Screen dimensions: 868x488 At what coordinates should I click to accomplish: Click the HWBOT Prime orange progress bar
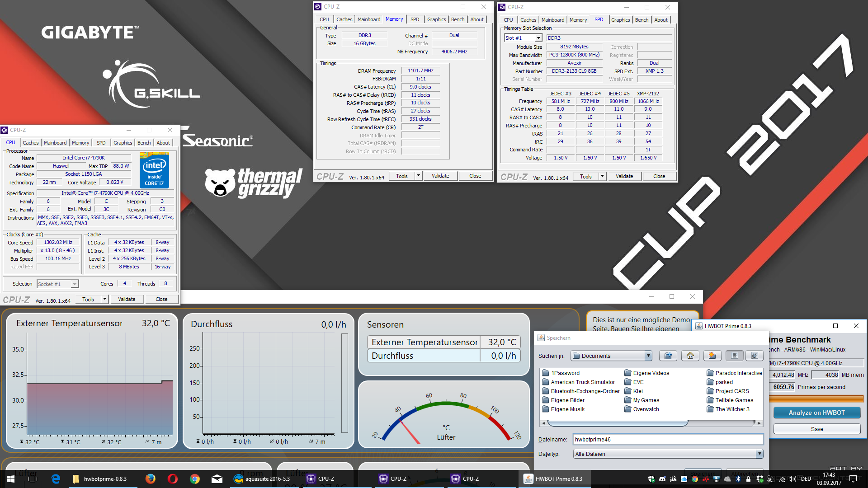point(816,399)
